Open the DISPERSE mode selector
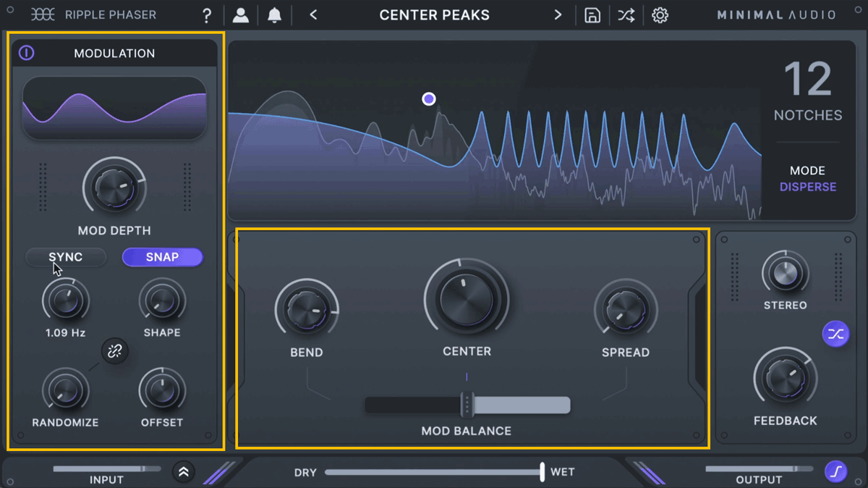Viewport: 868px width, 488px height. click(x=808, y=186)
